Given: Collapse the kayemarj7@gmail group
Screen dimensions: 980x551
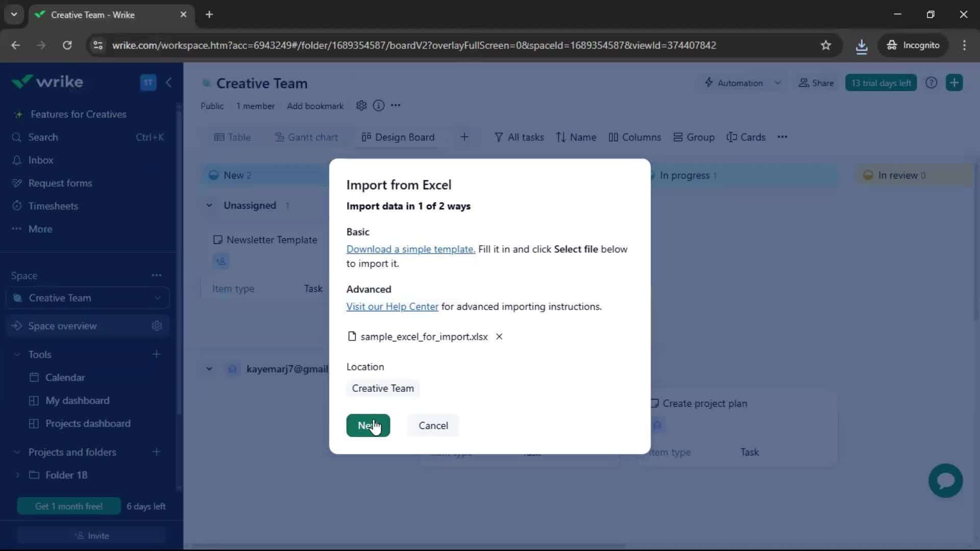Looking at the screenshot, I should point(209,369).
